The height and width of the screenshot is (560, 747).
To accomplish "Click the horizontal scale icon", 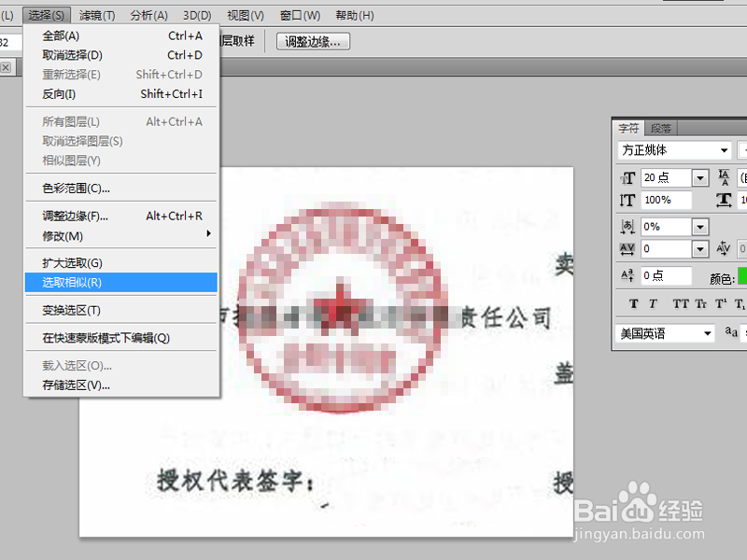I will (724, 200).
